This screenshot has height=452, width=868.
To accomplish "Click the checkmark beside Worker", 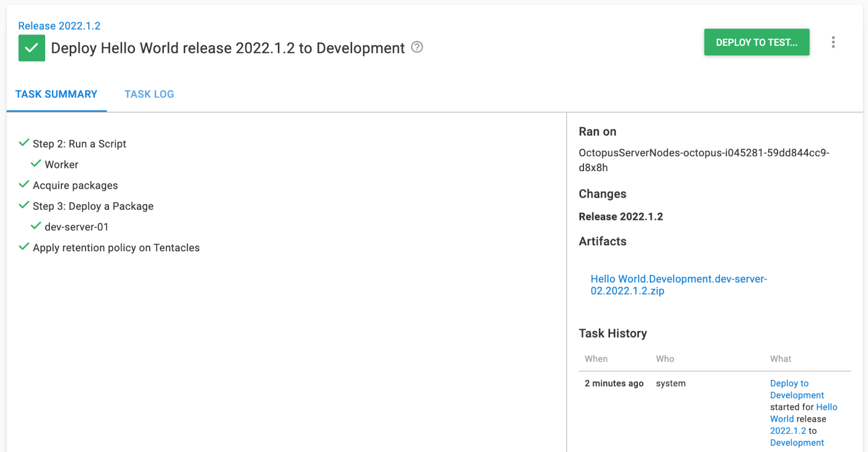I will pyautogui.click(x=36, y=163).
